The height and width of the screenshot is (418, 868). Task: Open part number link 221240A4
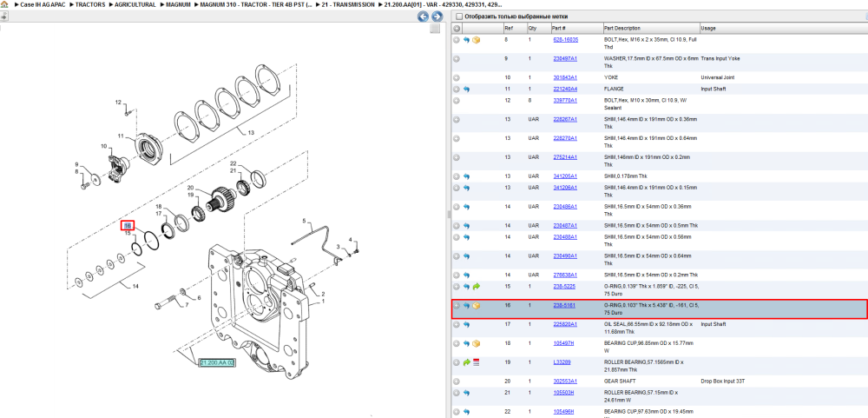pos(565,89)
